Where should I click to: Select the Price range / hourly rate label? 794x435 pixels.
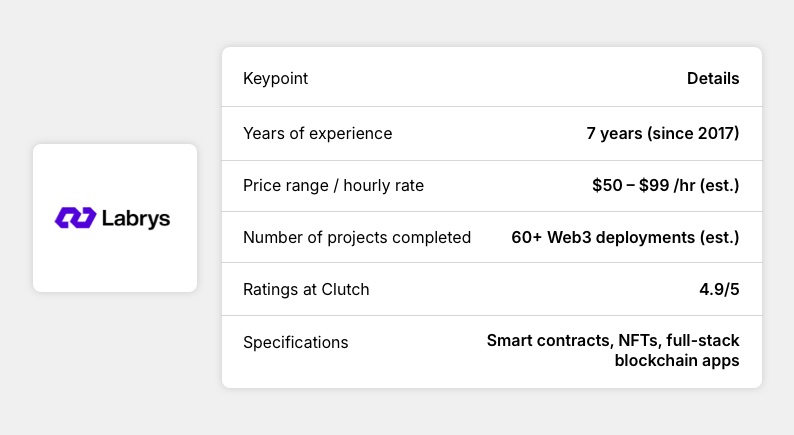(x=333, y=185)
